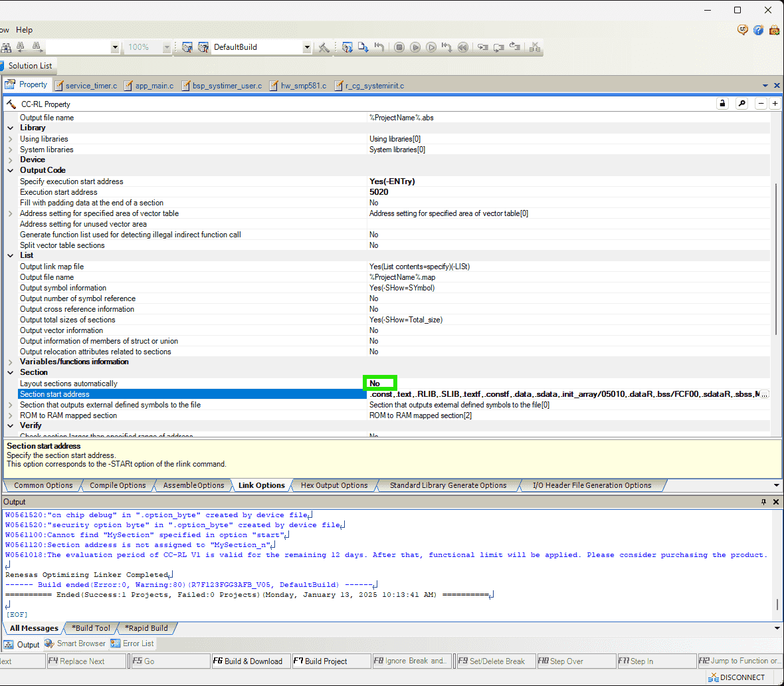Open the DefaultBuild configuration dropdown

click(307, 47)
